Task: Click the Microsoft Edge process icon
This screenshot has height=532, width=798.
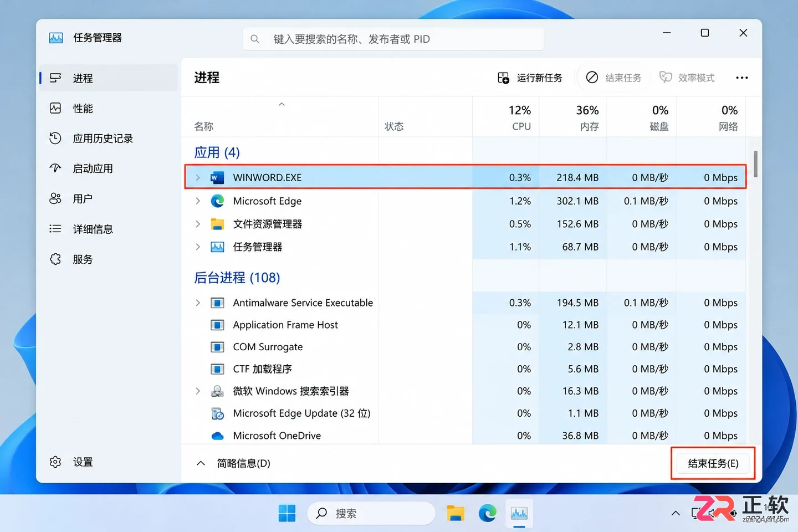Action: point(217,201)
